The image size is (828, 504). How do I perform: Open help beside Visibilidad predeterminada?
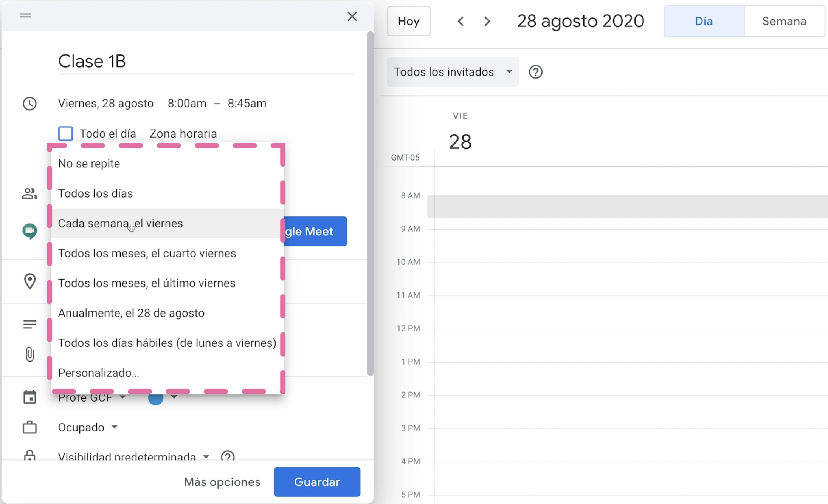pos(228,456)
